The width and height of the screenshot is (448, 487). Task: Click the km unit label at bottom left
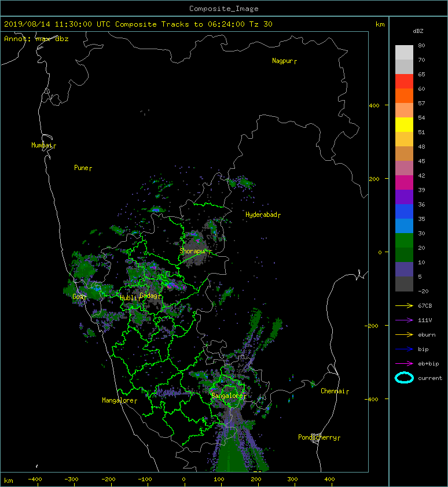pyautogui.click(x=9, y=481)
